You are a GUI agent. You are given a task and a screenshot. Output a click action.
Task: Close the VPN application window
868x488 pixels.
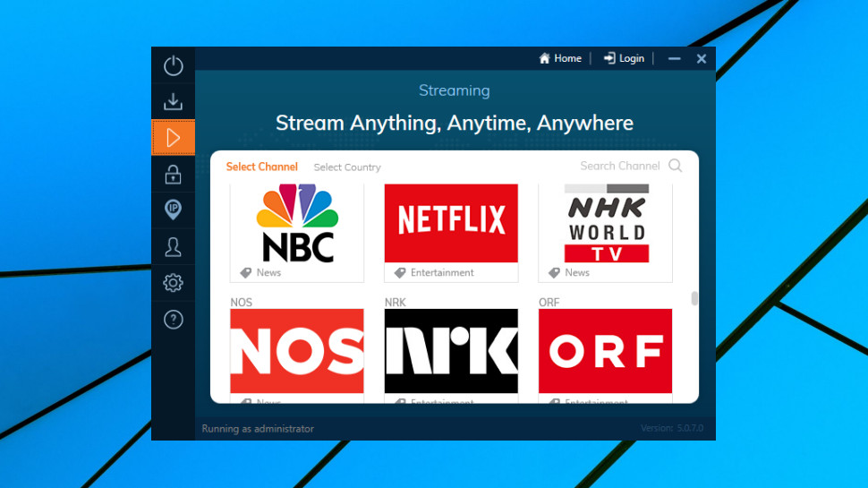point(702,59)
